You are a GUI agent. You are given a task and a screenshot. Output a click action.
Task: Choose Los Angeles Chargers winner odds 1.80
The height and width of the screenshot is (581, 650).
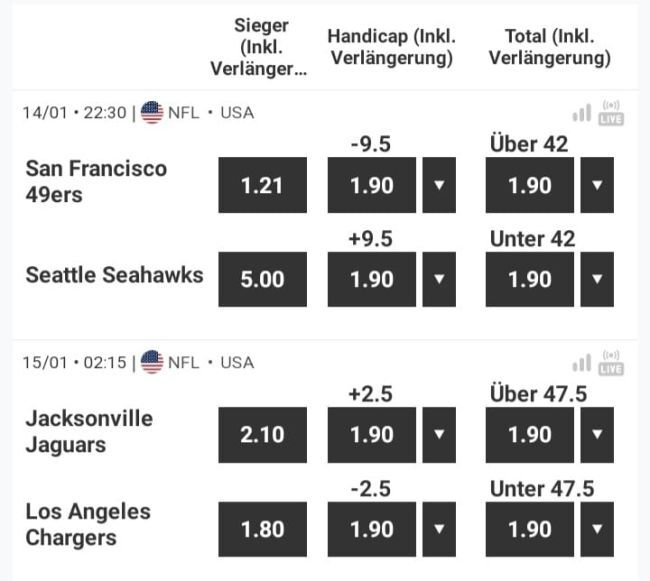(x=262, y=529)
